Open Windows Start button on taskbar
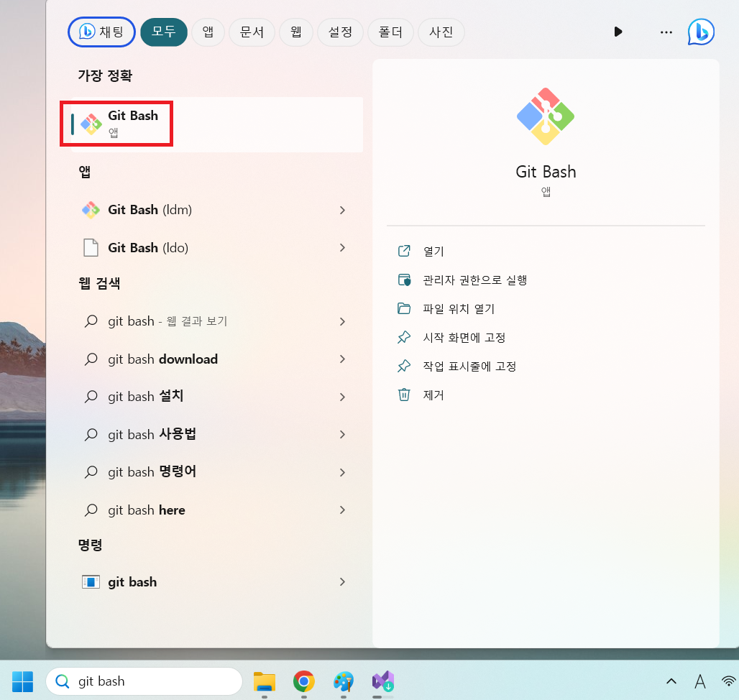Viewport: 739px width, 700px height. [x=22, y=681]
